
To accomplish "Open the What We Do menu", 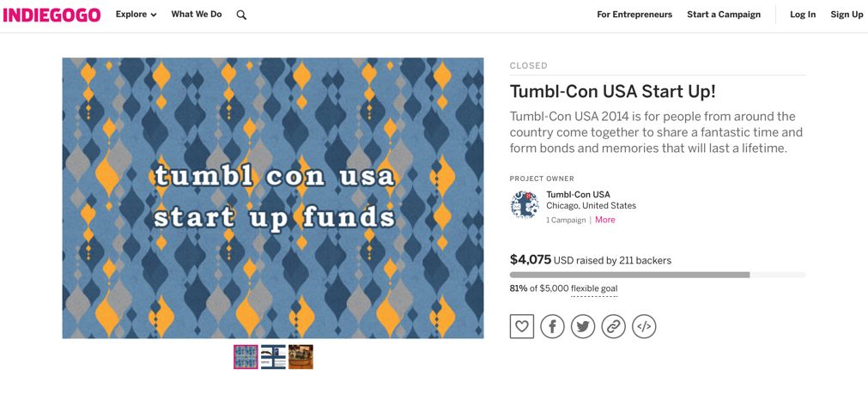I will point(197,15).
